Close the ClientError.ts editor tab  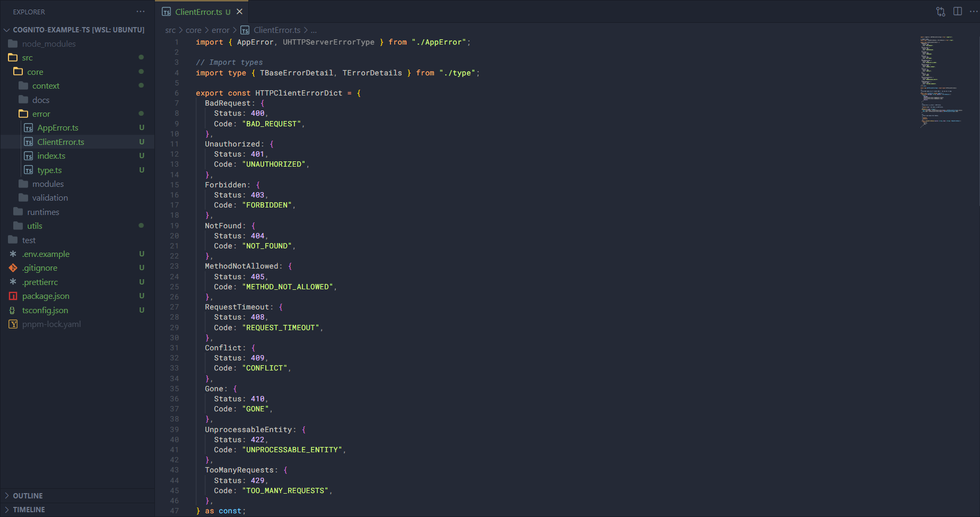[x=240, y=12]
